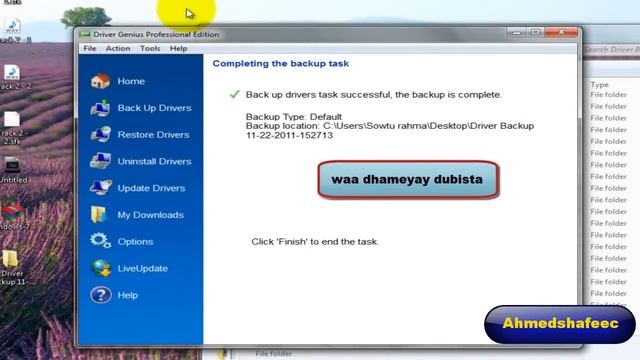Screen dimensions: 640x360
Task: Click the Help question mark icon
Action: click(x=100, y=295)
